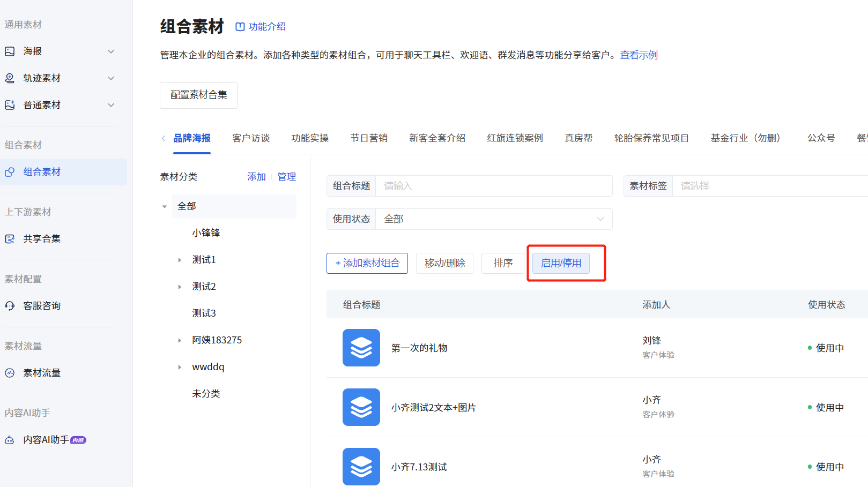Select the 小锋锋 category
The image size is (868, 487).
click(x=206, y=233)
